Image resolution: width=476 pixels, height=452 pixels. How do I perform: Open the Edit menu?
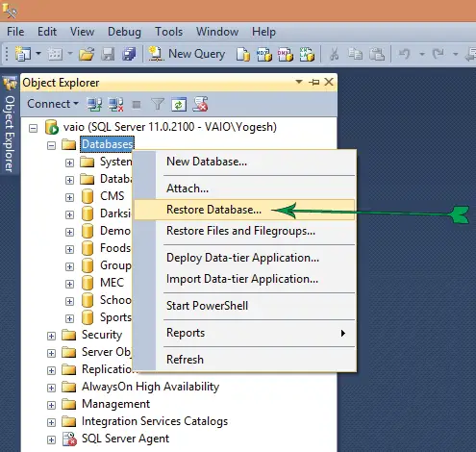point(47,32)
